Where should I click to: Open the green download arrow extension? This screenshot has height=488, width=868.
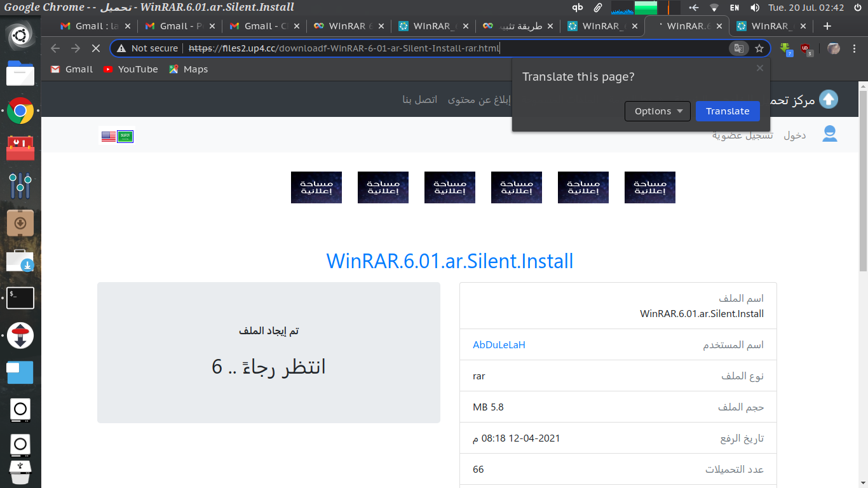pos(787,49)
